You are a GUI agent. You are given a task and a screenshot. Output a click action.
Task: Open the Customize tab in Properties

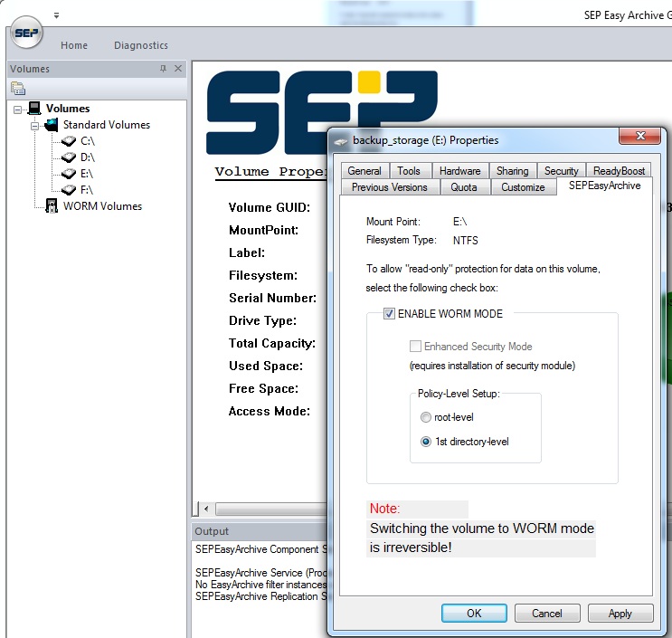(x=523, y=187)
